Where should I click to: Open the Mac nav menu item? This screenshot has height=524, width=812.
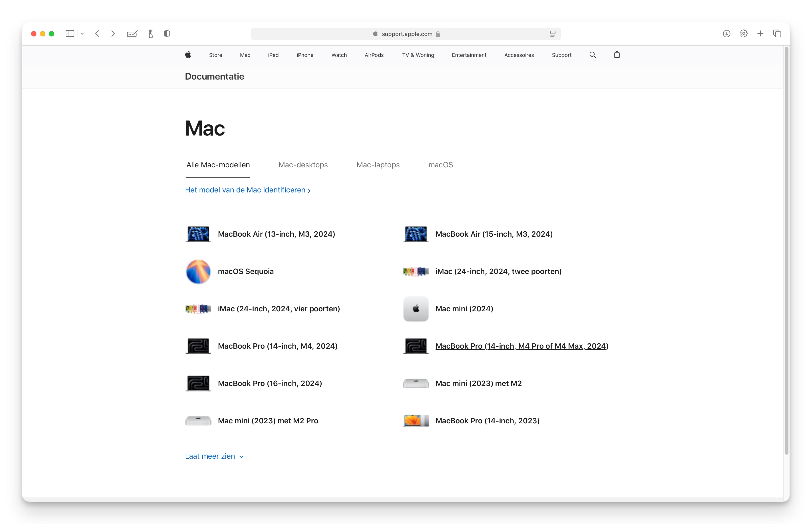(x=245, y=55)
